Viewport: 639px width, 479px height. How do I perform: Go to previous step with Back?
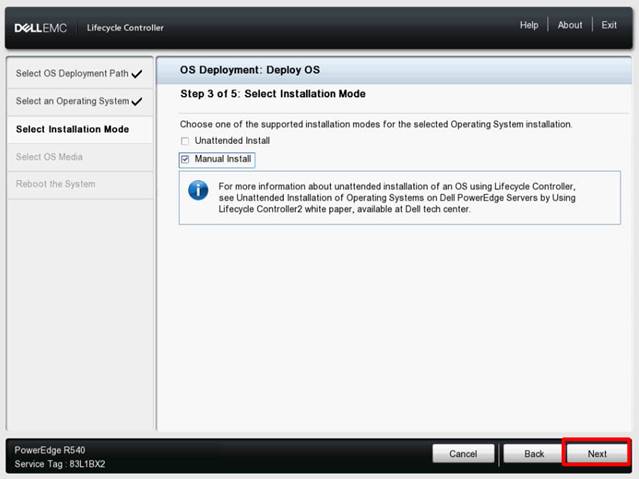point(534,454)
